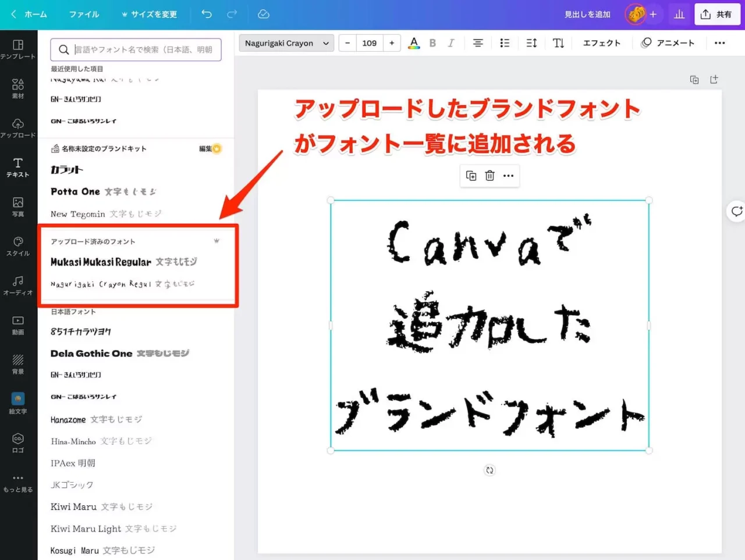Toggle bulleted list

click(505, 43)
